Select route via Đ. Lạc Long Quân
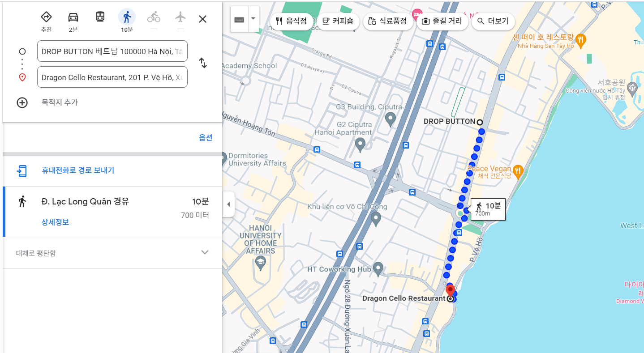This screenshot has height=353, width=644. click(113, 211)
